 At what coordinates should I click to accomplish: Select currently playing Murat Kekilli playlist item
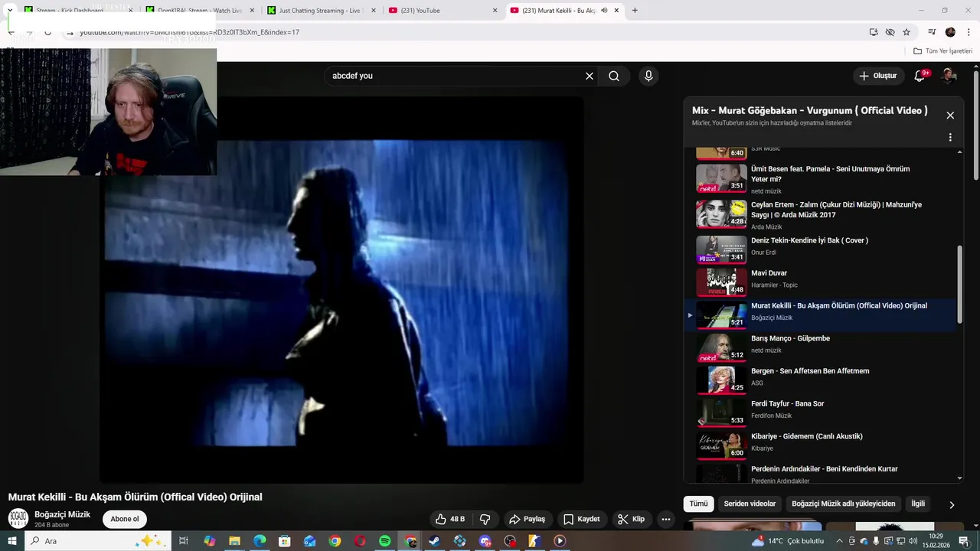(819, 315)
